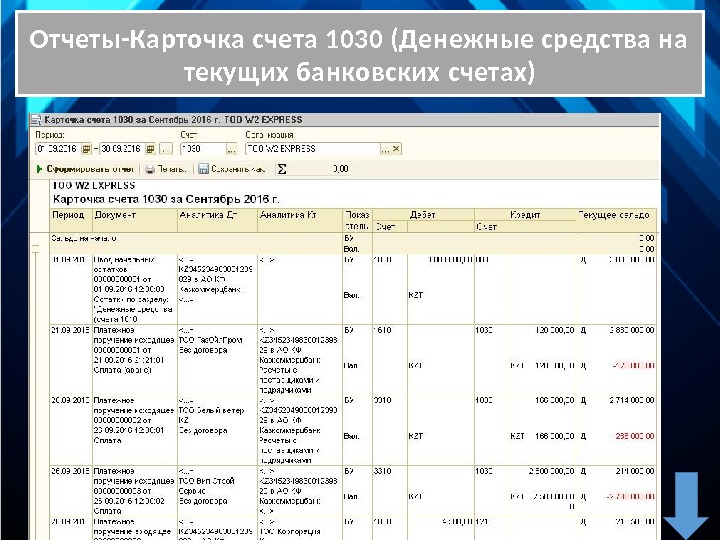Click balance value 2 714 000,00
The height and width of the screenshot is (540, 720).
pyautogui.click(x=632, y=400)
